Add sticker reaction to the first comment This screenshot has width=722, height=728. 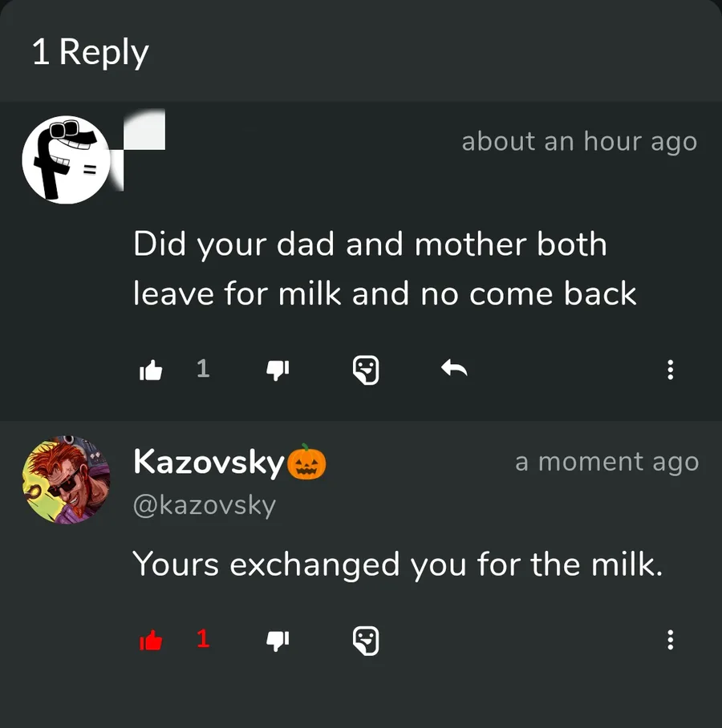pos(366,370)
